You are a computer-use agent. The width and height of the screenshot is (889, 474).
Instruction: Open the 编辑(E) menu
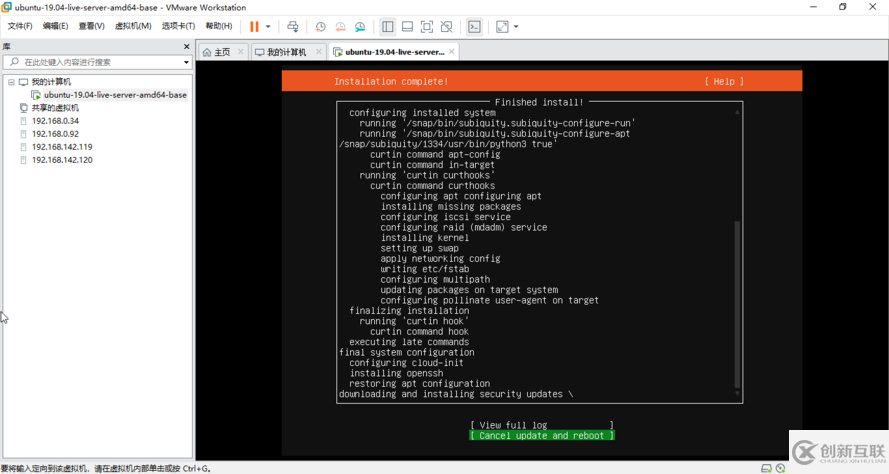[55, 26]
